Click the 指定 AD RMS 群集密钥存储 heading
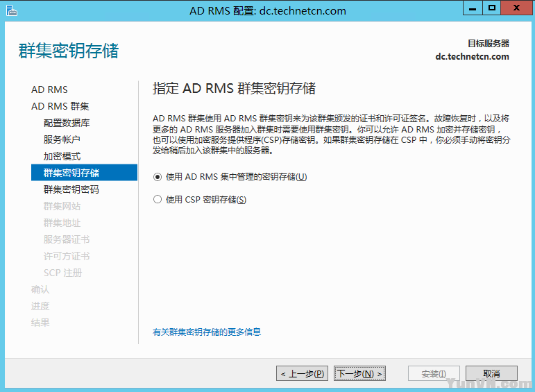The image size is (535, 392). tap(234, 88)
